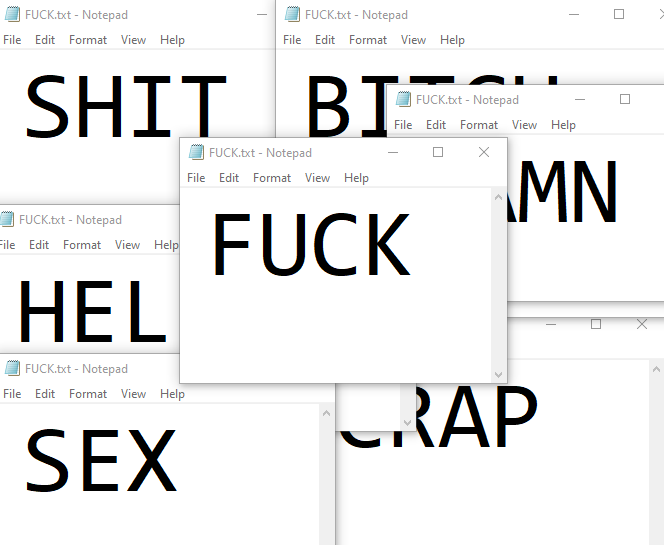Click Notepad icon in the SHIT window title bar
The height and width of the screenshot is (545, 664).
[x=12, y=14]
